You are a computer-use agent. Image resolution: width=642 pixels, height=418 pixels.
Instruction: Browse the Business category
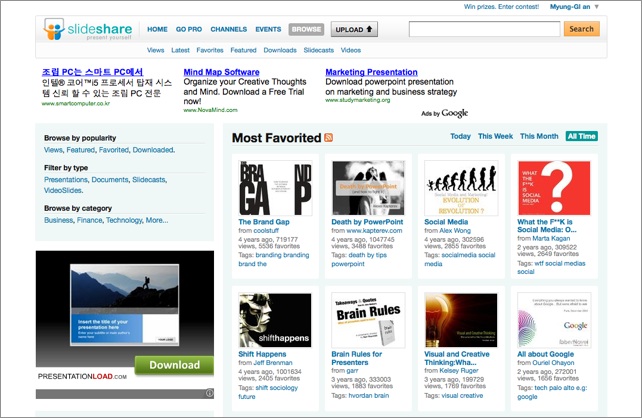(58, 220)
